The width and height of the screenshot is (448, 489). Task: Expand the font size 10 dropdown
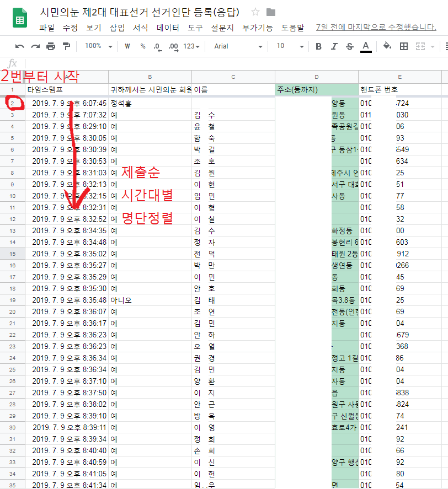click(290, 46)
